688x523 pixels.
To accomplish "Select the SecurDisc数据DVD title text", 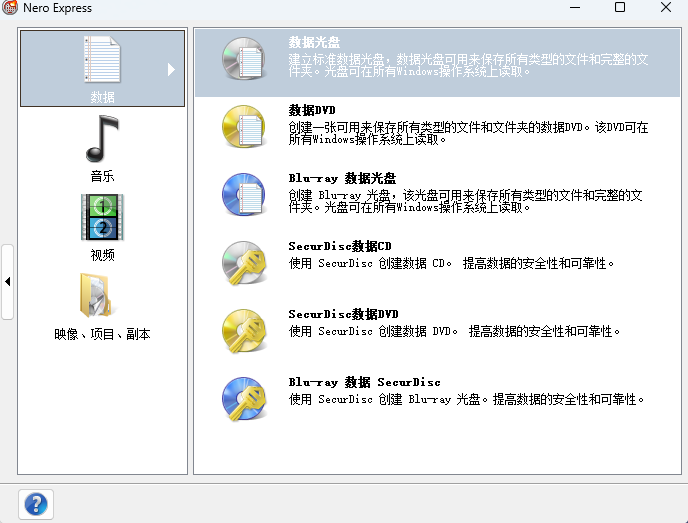I will [343, 314].
